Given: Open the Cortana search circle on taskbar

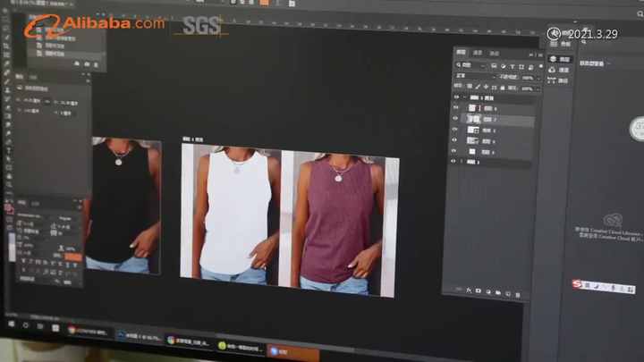Looking at the screenshot, I should tap(25, 325).
